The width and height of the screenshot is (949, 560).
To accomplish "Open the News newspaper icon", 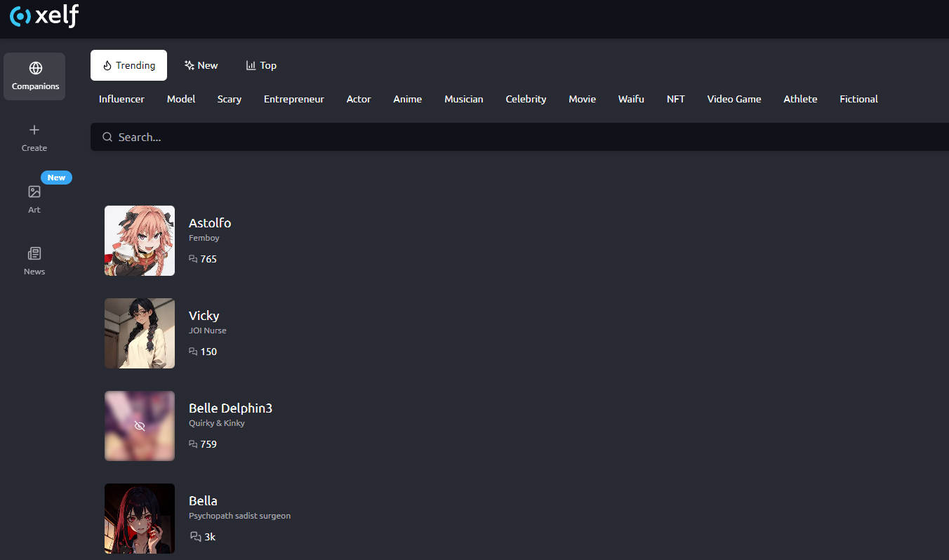I will coord(34,253).
